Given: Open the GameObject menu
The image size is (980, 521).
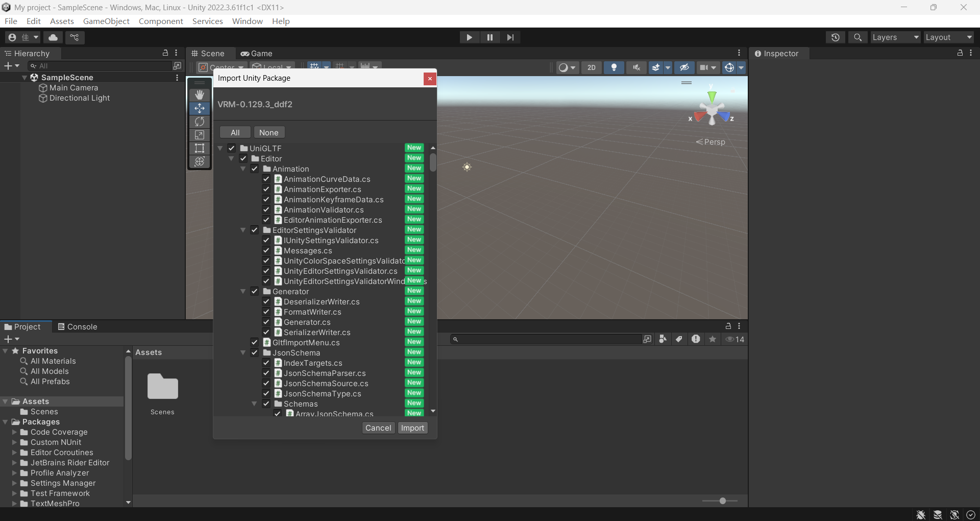Looking at the screenshot, I should point(106,21).
